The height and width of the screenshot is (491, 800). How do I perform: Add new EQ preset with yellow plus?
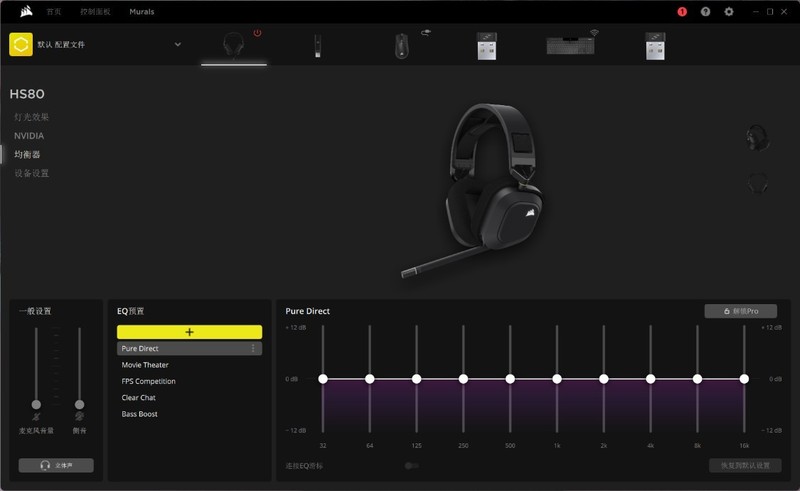pos(189,332)
